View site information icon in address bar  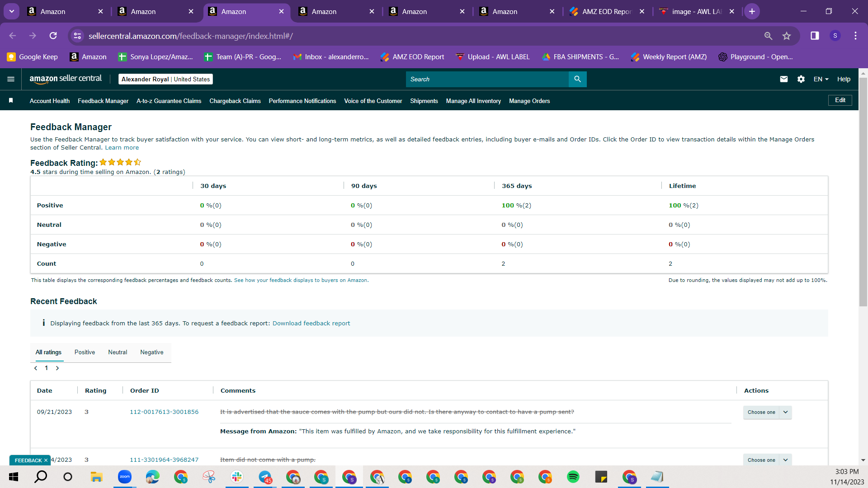pos(78,36)
